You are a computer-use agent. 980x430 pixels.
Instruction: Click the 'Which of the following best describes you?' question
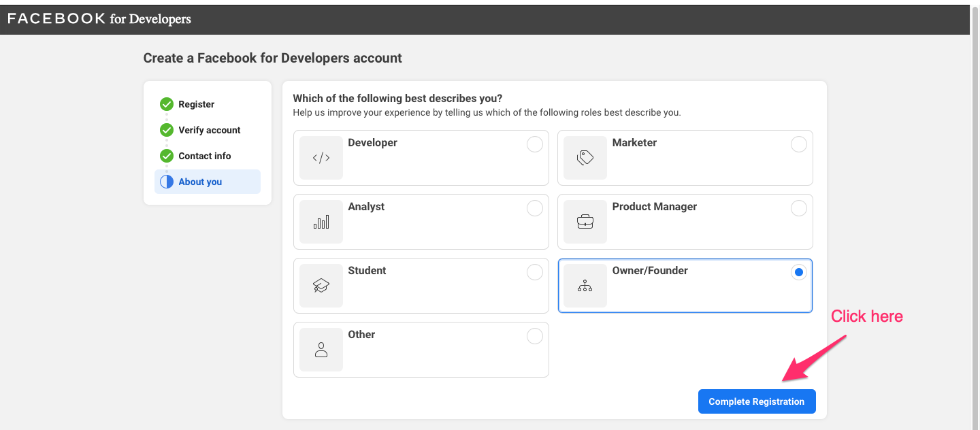397,99
